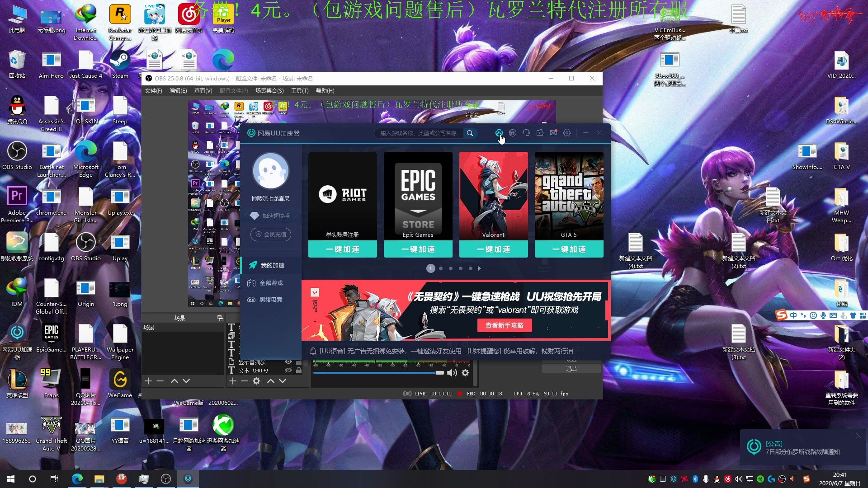Go to next game carousel page arrow
Viewport: 868px width, 488px height.
(x=479, y=268)
